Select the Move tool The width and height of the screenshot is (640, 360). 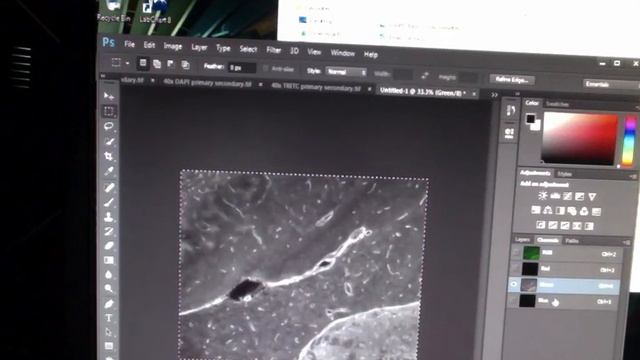click(108, 96)
